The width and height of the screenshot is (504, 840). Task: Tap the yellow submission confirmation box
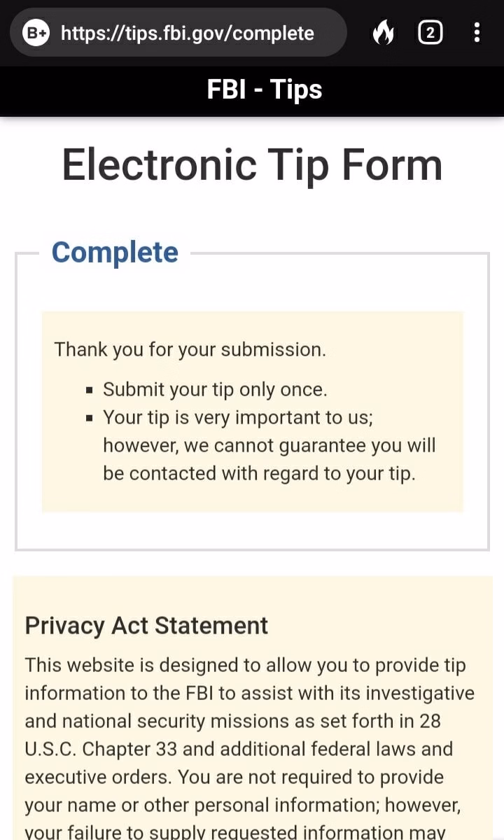[253, 412]
